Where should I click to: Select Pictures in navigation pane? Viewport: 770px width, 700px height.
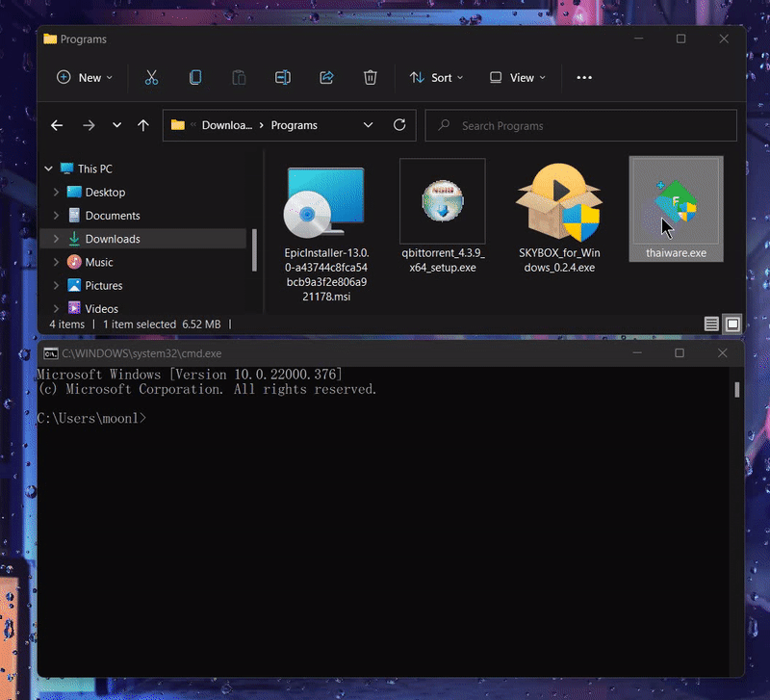pos(104,285)
